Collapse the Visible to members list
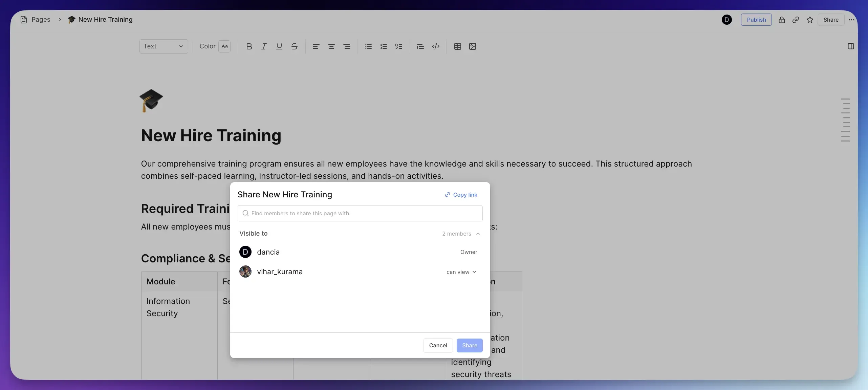This screenshot has width=868, height=390. (478, 234)
